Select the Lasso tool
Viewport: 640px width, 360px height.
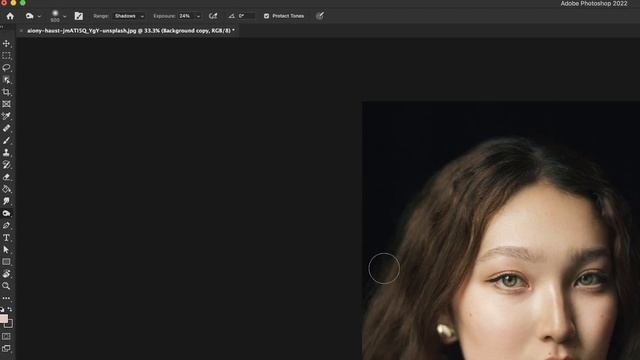tap(6, 67)
